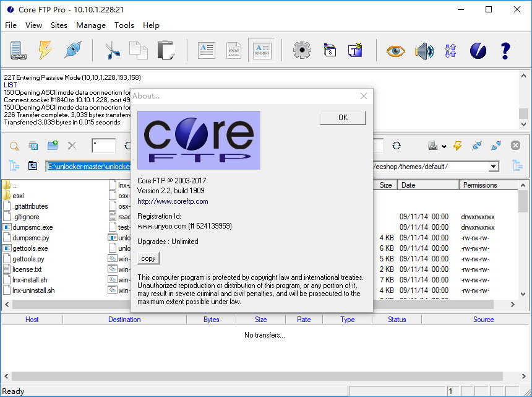
Task: Open settings via the gear icon
Action: (x=302, y=50)
